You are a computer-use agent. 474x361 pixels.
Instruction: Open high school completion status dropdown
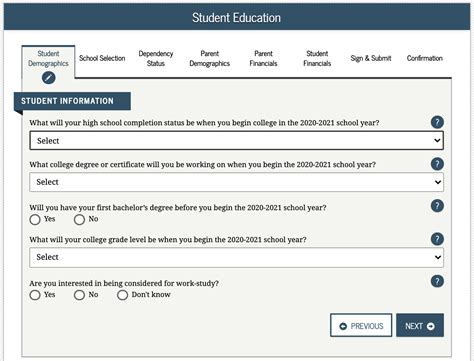click(x=236, y=140)
